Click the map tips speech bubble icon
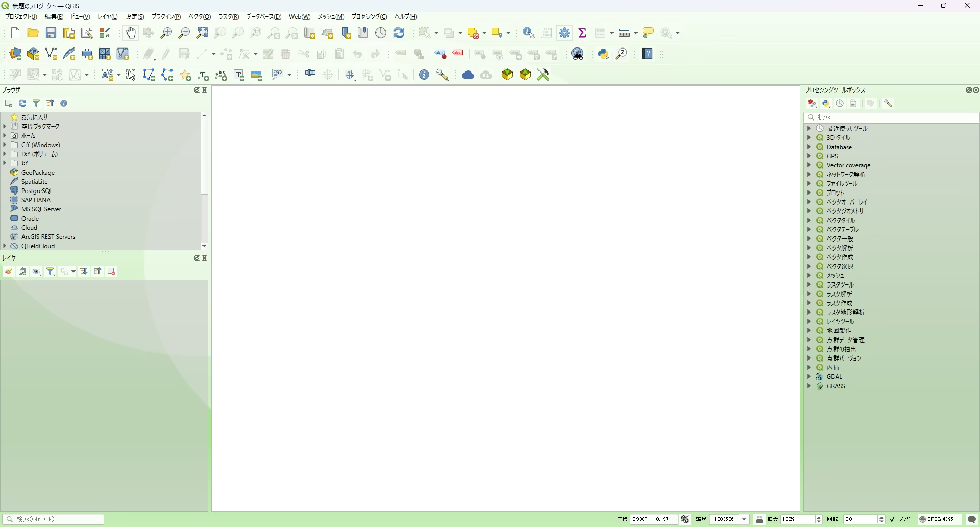The image size is (980, 527). 649,33
